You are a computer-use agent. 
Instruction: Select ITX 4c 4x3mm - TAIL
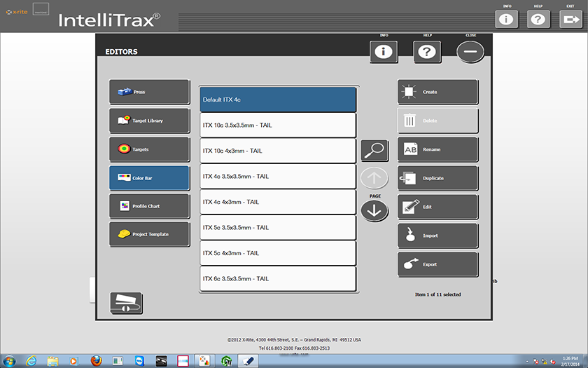point(278,202)
